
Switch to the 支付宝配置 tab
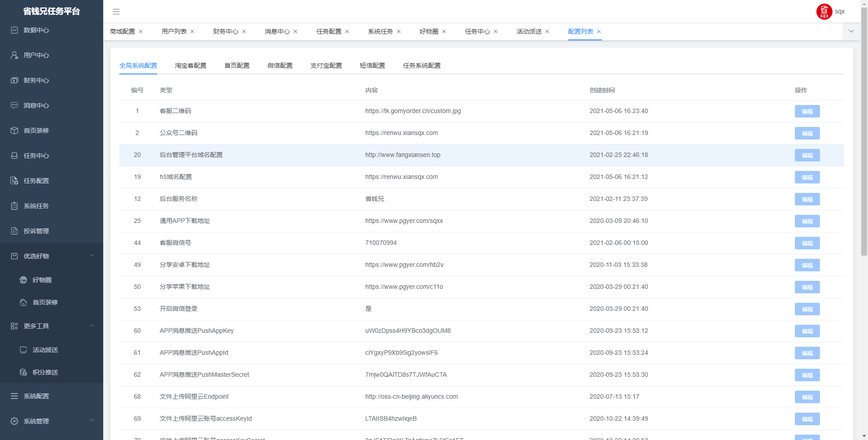(326, 65)
